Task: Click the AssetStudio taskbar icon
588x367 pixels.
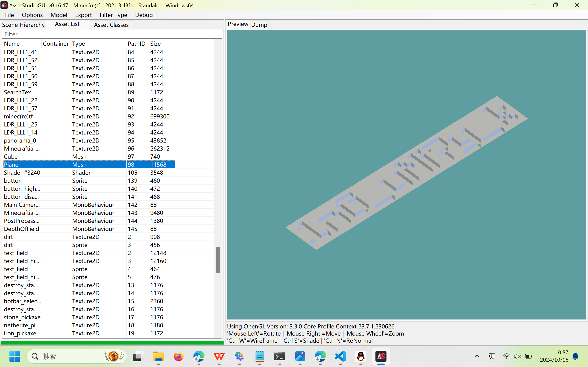Action: click(x=381, y=356)
